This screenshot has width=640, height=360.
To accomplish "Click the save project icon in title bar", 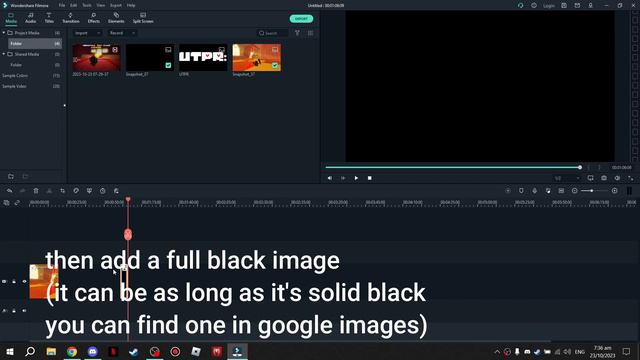I will tap(564, 6).
